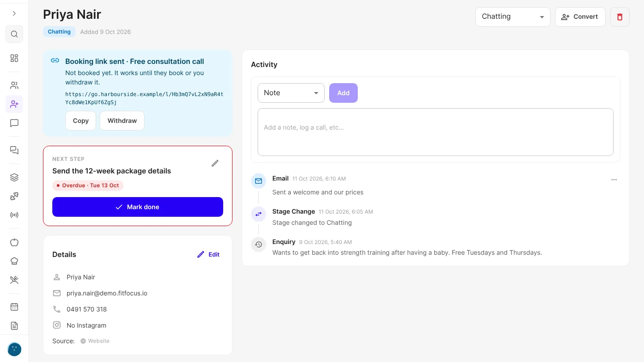Click the phone number 0491 570 318

[87, 309]
